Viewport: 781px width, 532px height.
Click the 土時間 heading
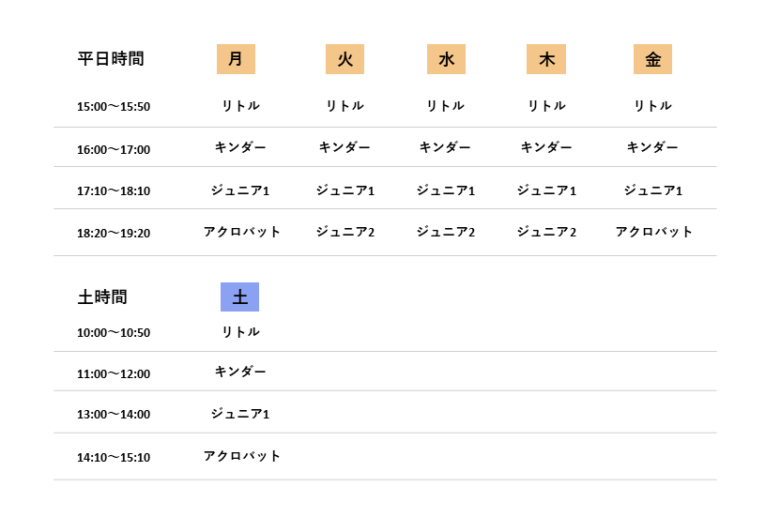[102, 297]
